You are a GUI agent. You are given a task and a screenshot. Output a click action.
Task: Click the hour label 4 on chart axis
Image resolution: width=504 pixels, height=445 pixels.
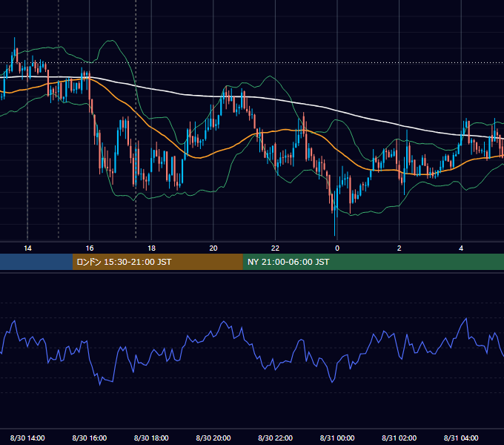click(461, 248)
